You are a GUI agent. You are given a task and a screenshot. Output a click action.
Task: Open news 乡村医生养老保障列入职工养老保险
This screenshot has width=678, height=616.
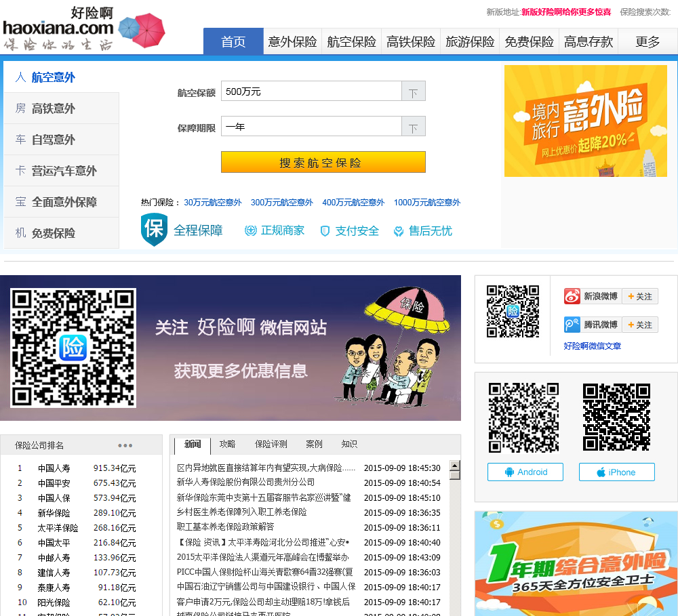tap(242, 512)
